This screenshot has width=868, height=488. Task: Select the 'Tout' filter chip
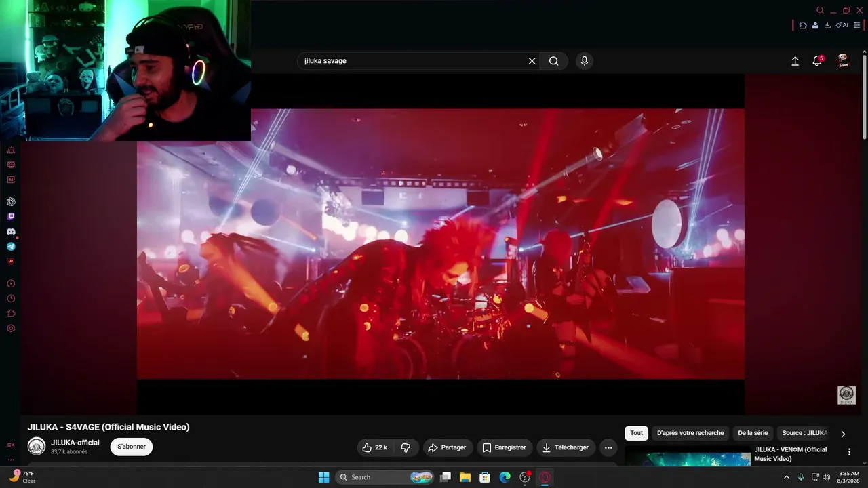[636, 433]
